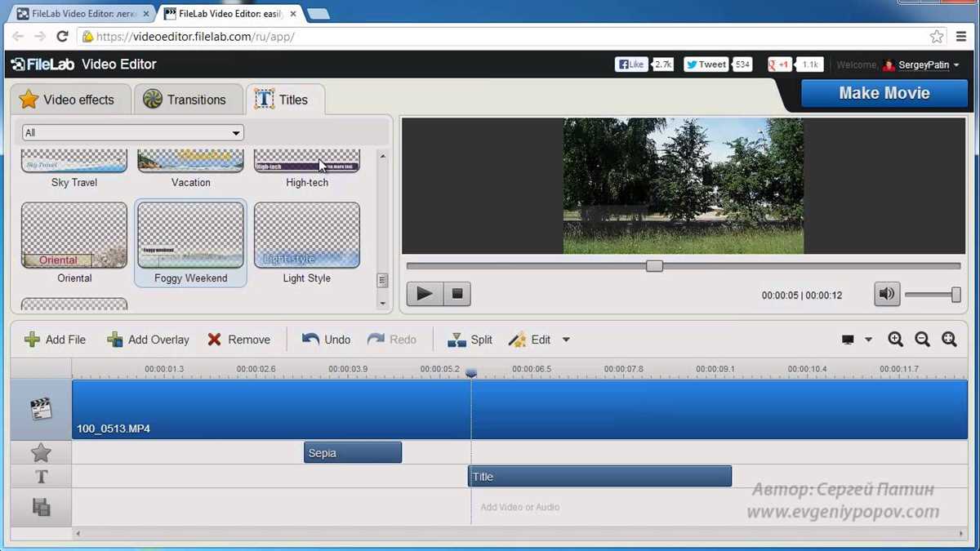Split the clip with Split button
Image resolution: width=980 pixels, height=551 pixels.
coord(470,340)
